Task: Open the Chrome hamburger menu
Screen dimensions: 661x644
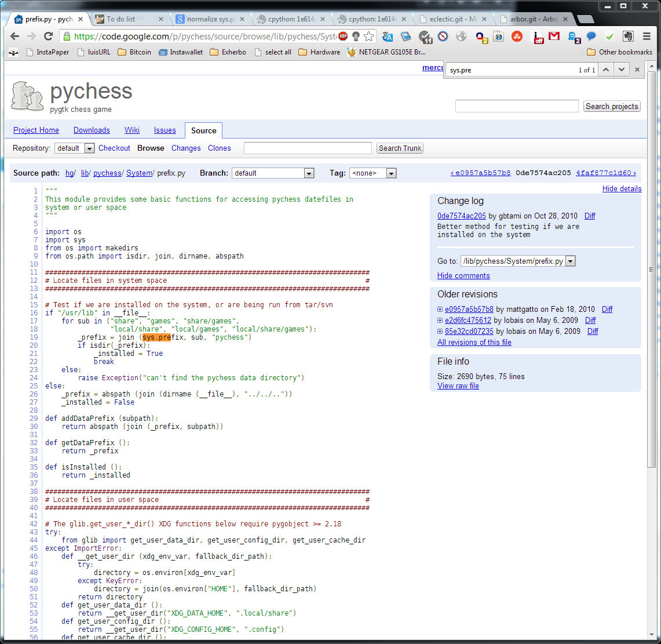Action: click(647, 37)
